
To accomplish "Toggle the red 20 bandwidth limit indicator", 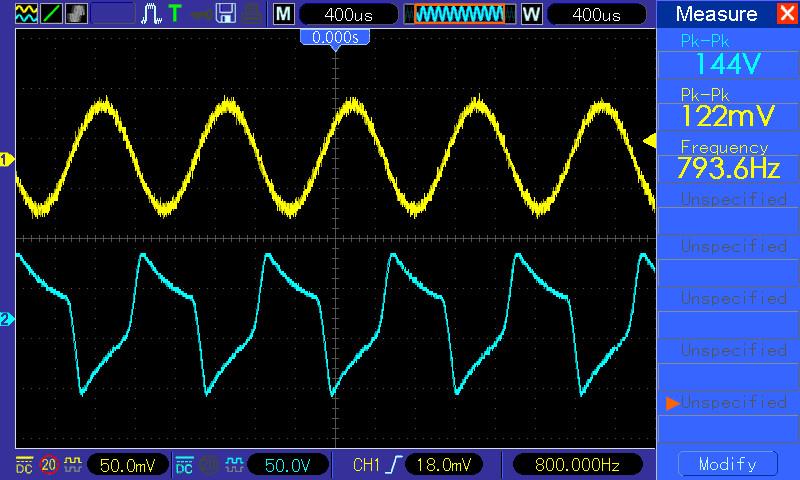I will click(47, 465).
